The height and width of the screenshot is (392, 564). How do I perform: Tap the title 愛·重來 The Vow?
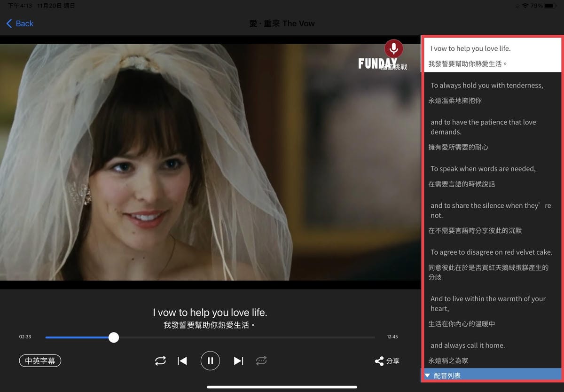click(282, 24)
